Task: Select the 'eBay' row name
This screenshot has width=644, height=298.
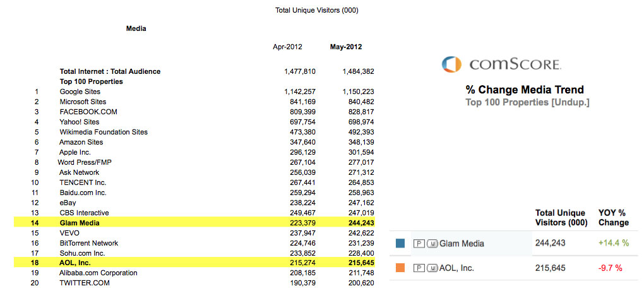Action: pos(68,203)
